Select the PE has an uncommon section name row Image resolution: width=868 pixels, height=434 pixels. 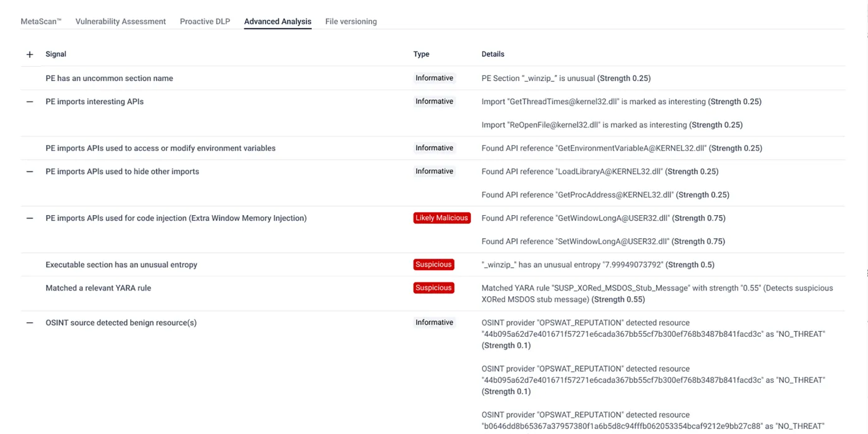pyautogui.click(x=109, y=79)
